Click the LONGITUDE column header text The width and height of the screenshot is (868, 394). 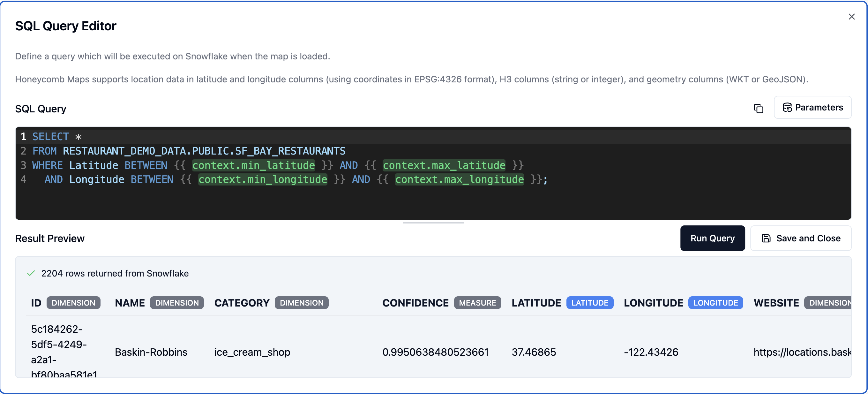[x=653, y=303]
